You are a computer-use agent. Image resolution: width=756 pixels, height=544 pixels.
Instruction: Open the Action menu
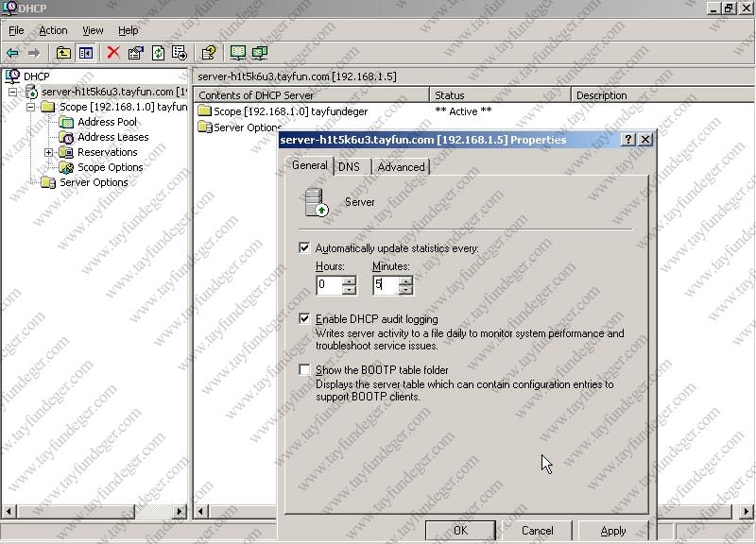[x=53, y=30]
